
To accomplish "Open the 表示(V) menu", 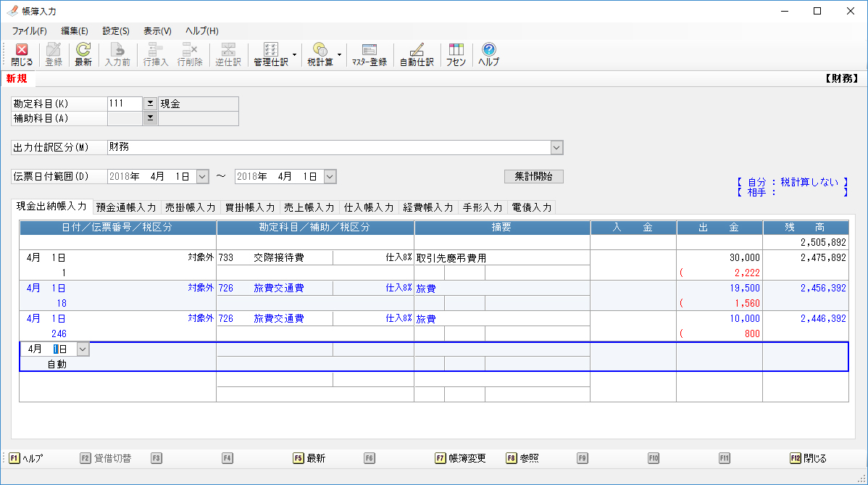I will 158,31.
